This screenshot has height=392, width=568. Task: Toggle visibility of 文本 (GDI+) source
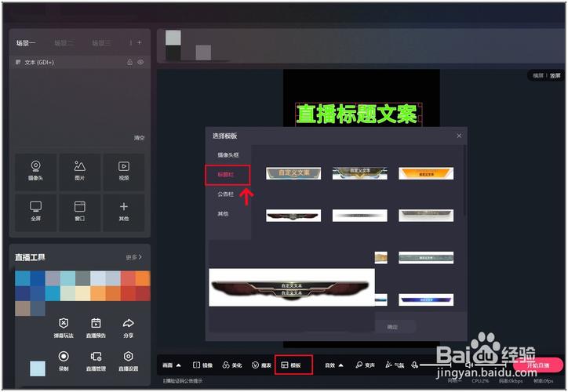click(140, 62)
